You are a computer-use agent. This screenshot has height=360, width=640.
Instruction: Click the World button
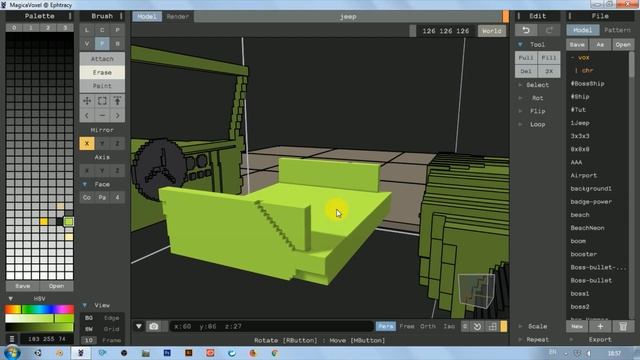point(492,31)
